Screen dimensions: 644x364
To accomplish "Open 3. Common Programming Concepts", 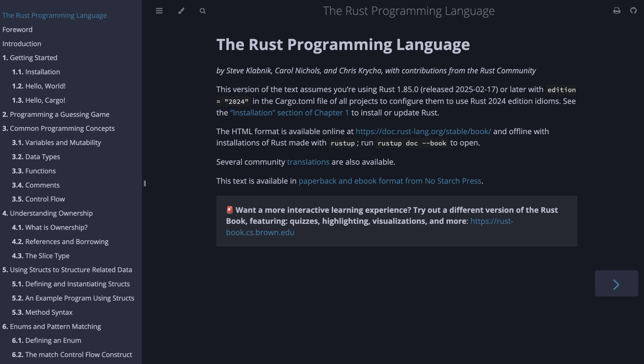I will pyautogui.click(x=58, y=128).
